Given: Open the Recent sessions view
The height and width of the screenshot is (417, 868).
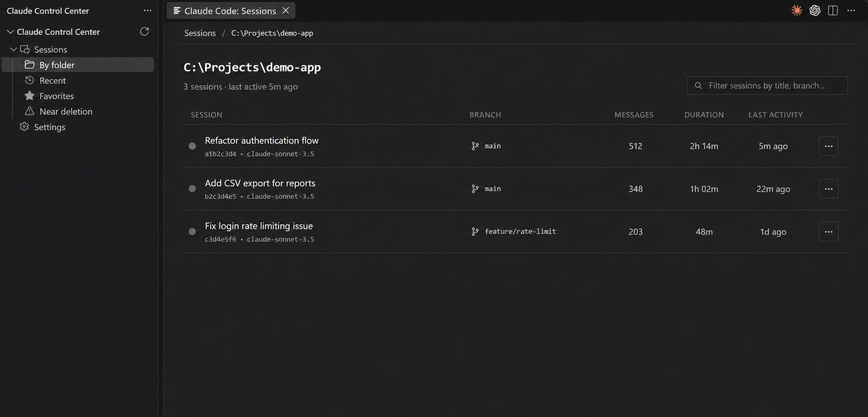Looking at the screenshot, I should [52, 81].
